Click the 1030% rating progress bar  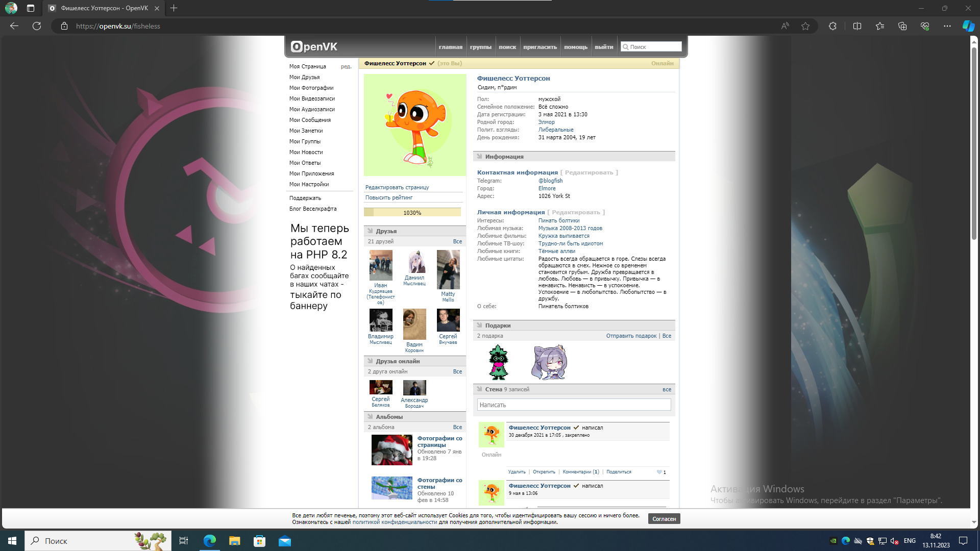[x=412, y=213]
